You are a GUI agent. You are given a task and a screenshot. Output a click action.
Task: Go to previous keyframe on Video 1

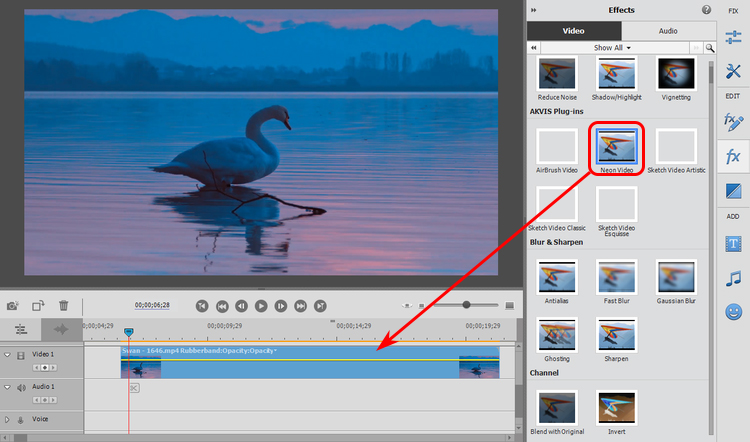37,368
